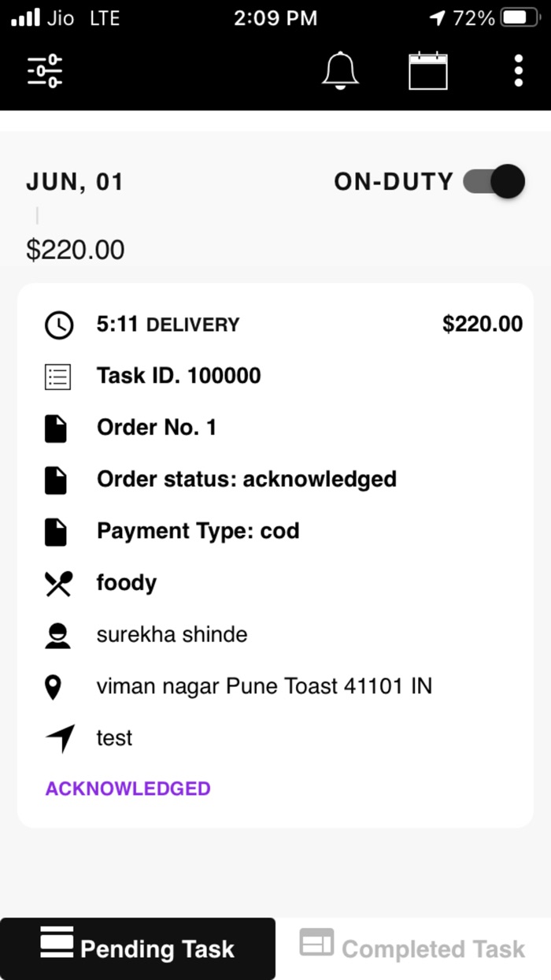
Task: Click the Order status acknowledged row
Action: click(246, 479)
